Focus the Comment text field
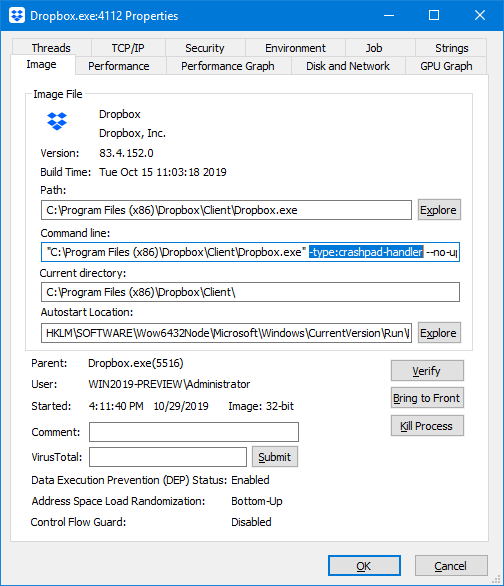Image resolution: width=504 pixels, height=586 pixels. (194, 432)
